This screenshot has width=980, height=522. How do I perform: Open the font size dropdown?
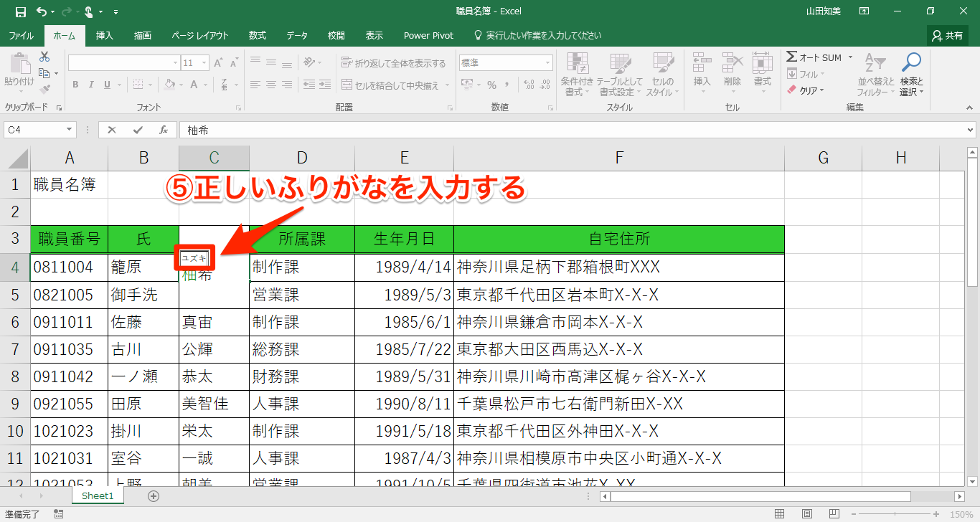pos(205,63)
